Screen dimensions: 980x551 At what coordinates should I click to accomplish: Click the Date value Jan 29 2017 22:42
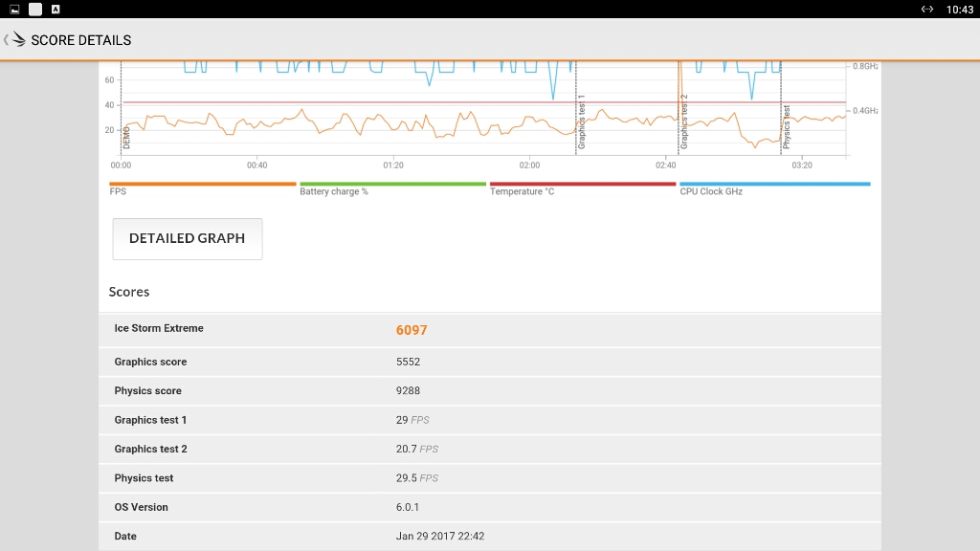440,536
